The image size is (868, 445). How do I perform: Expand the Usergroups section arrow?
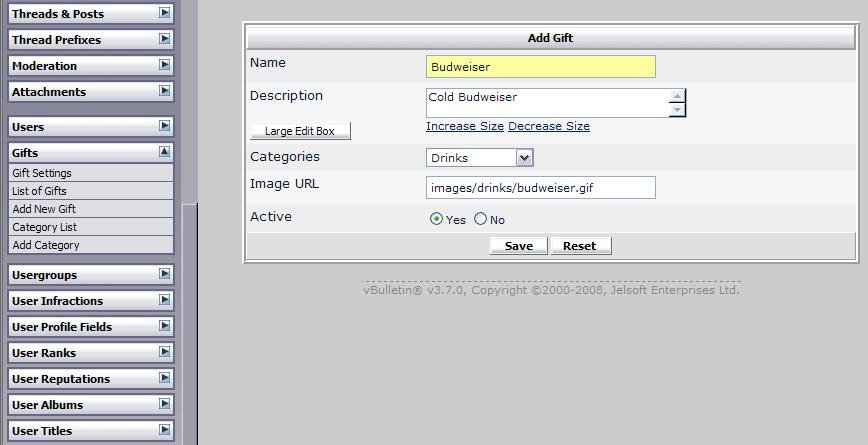[164, 274]
